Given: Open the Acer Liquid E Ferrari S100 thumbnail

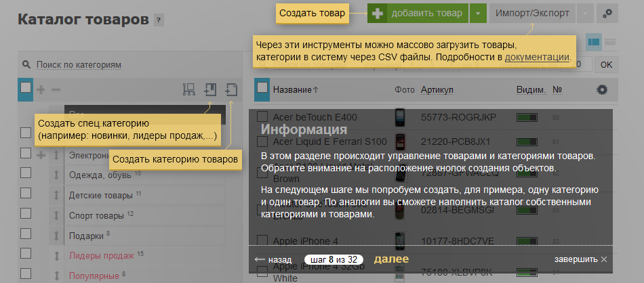Looking at the screenshot, I should (401, 141).
